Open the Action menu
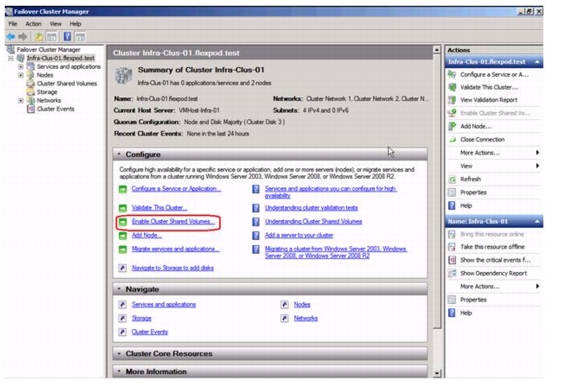 pos(33,24)
